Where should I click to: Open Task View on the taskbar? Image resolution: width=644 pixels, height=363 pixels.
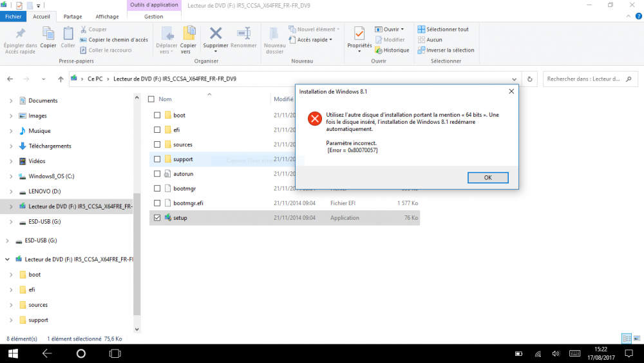pos(115,353)
